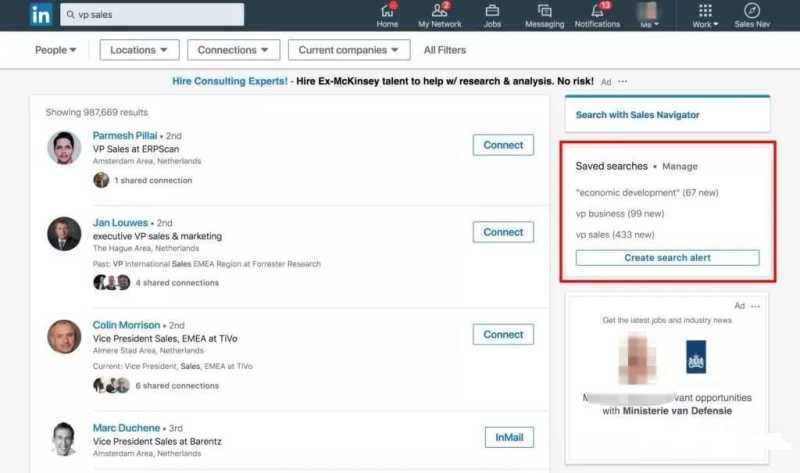The image size is (800, 473).
Task: Click the Ministerie van Defensie logo
Action: pos(696,357)
